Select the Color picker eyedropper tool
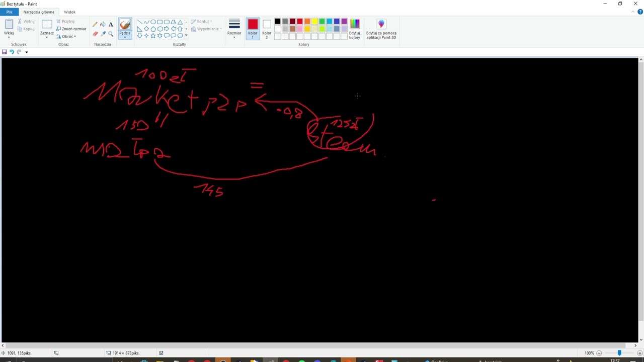644x362 pixels. click(x=103, y=34)
